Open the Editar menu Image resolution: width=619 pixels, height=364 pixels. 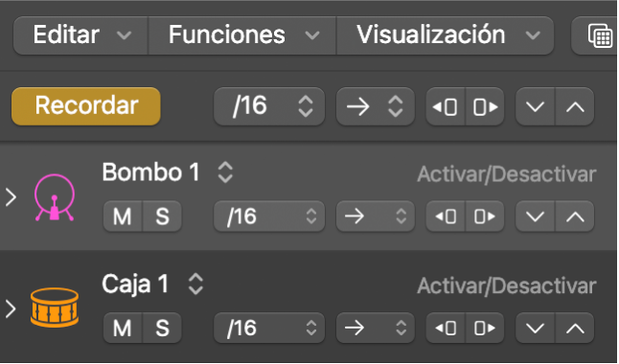click(x=80, y=35)
